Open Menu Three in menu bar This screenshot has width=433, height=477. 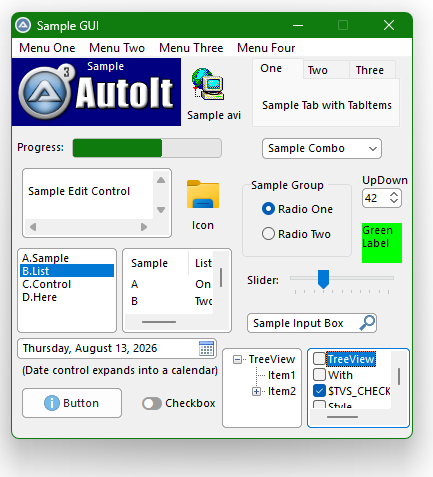click(191, 48)
